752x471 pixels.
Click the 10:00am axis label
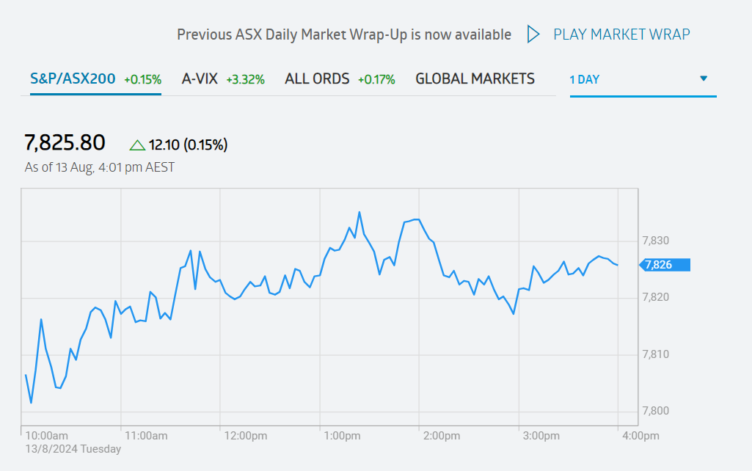point(47,436)
